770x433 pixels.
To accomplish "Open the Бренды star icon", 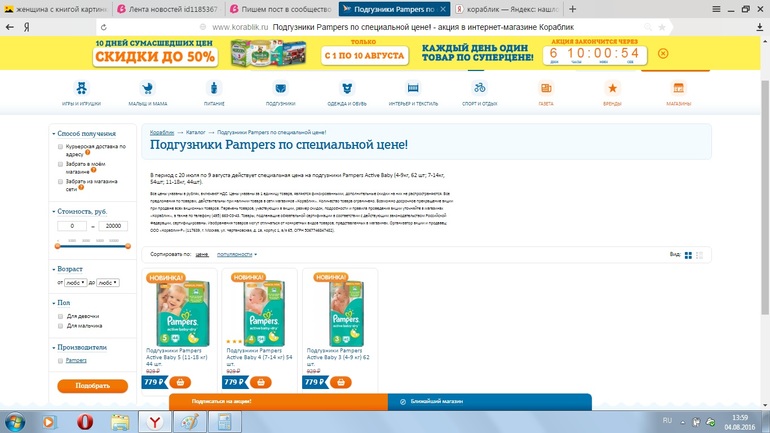I will click(x=612, y=88).
